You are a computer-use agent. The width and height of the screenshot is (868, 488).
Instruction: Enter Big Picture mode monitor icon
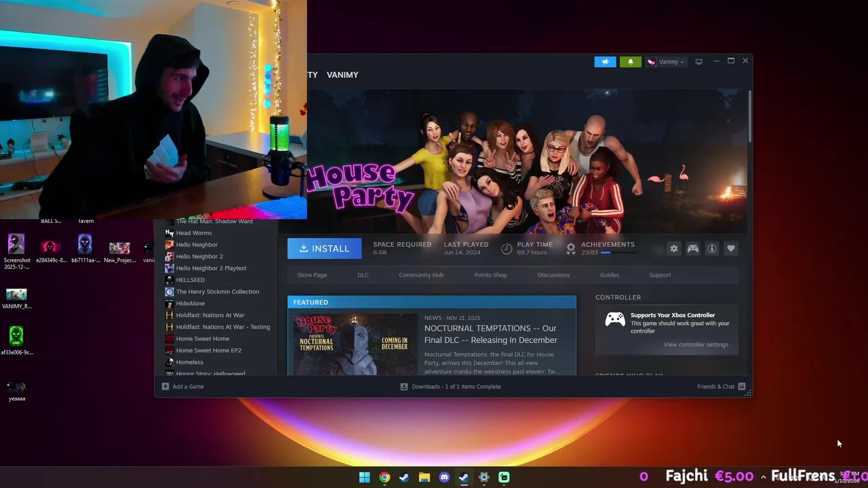[698, 62]
